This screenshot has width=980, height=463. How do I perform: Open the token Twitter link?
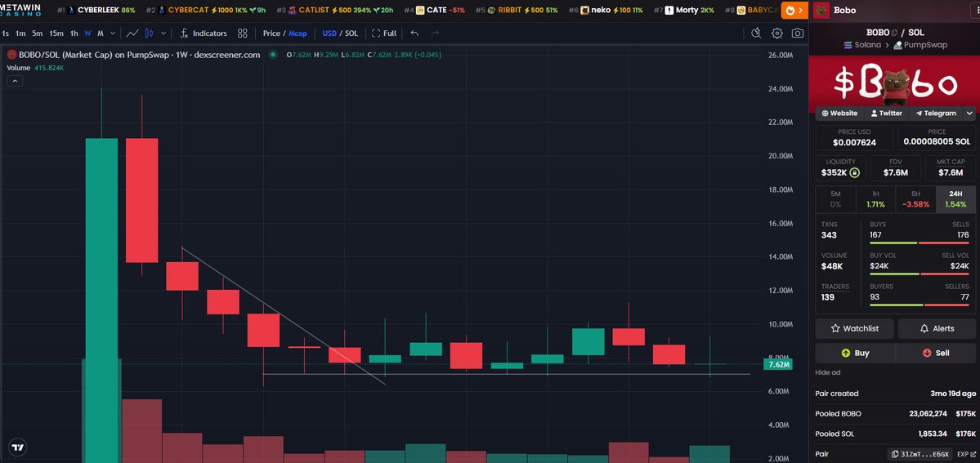[x=886, y=113]
